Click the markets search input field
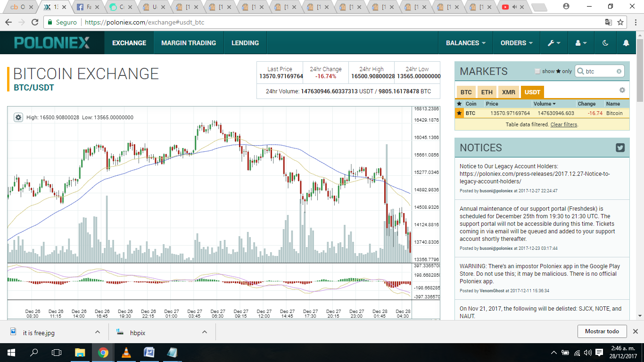The image size is (644, 362). point(599,72)
